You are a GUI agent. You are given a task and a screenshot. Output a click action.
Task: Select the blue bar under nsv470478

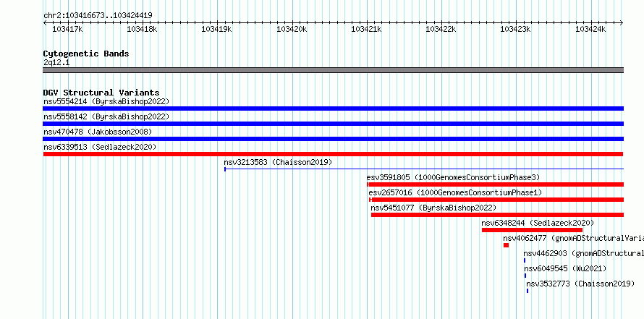click(x=333, y=139)
